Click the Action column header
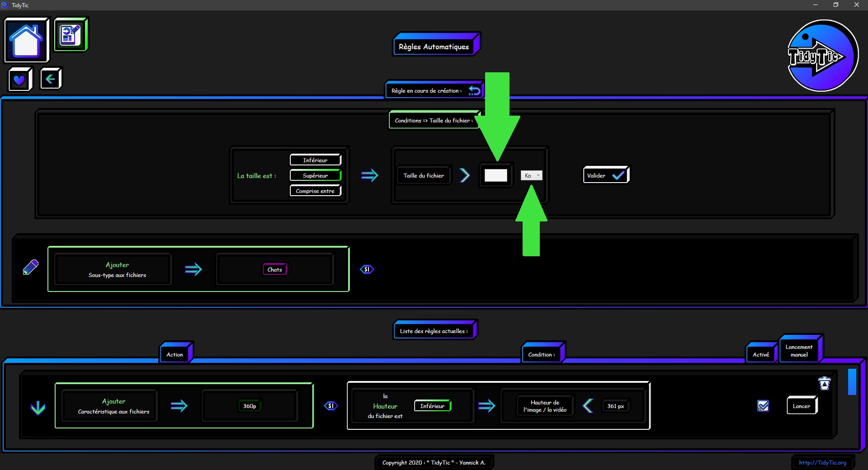 point(175,354)
